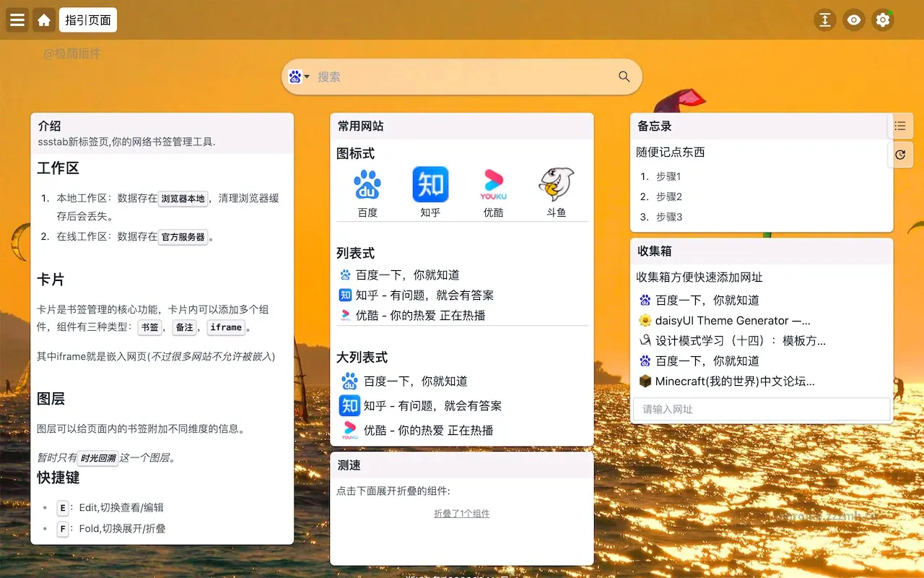Select the 指引页面 tab
Image resolution: width=924 pixels, height=578 pixels.
coord(87,20)
